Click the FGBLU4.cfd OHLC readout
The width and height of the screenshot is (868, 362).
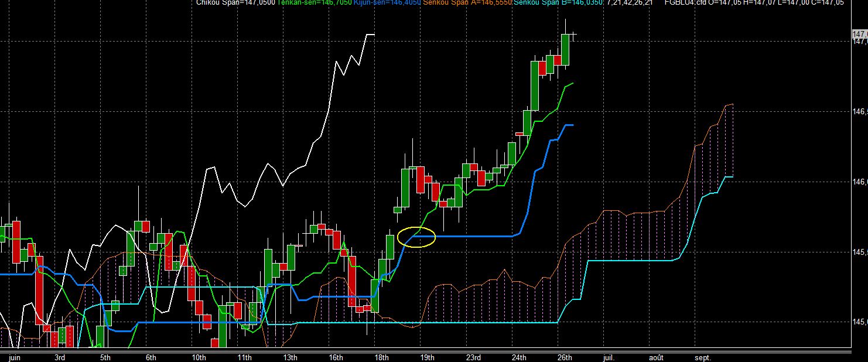click(x=754, y=3)
